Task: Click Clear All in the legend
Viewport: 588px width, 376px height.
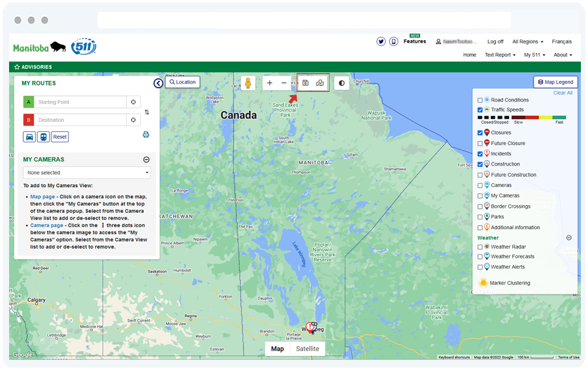Action: click(563, 93)
